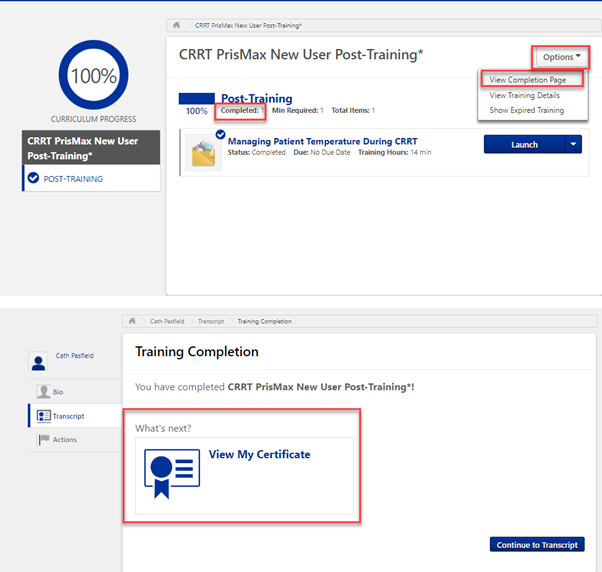Click the You have completed message text
The image size is (602, 572).
pos(275,387)
